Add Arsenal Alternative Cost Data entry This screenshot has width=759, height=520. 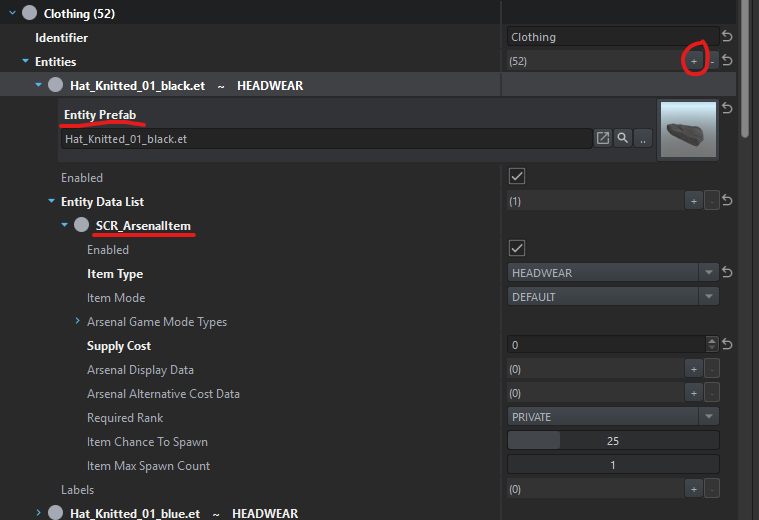click(694, 393)
